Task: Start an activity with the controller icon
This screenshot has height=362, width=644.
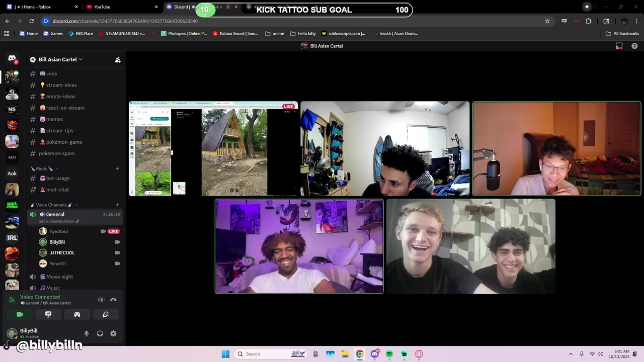Action: [77, 314]
